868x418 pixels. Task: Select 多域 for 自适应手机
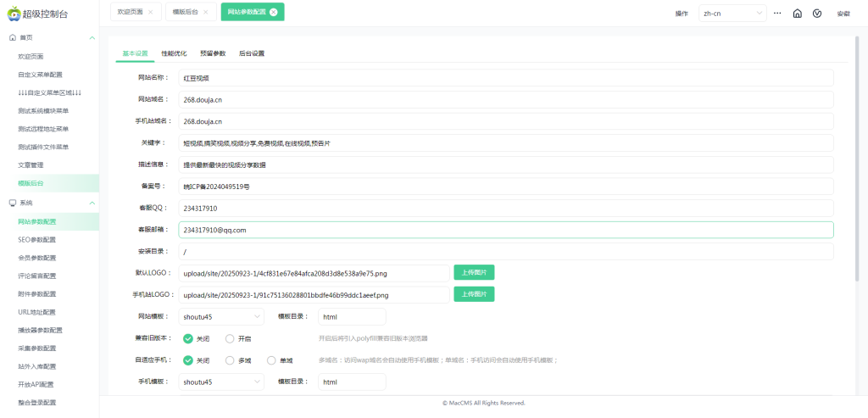(230, 359)
